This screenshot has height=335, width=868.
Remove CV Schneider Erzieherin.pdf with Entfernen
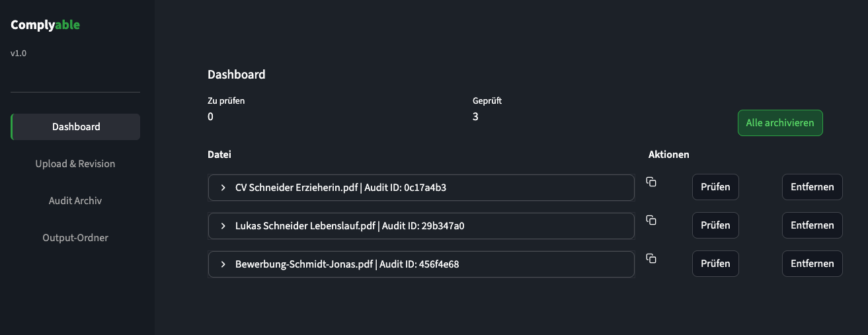point(812,187)
